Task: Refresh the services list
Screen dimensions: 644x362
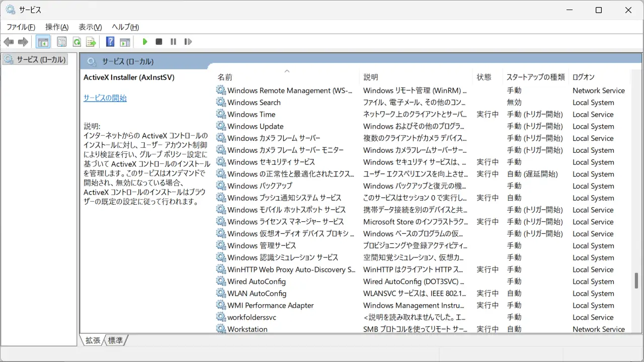Action: (x=76, y=41)
